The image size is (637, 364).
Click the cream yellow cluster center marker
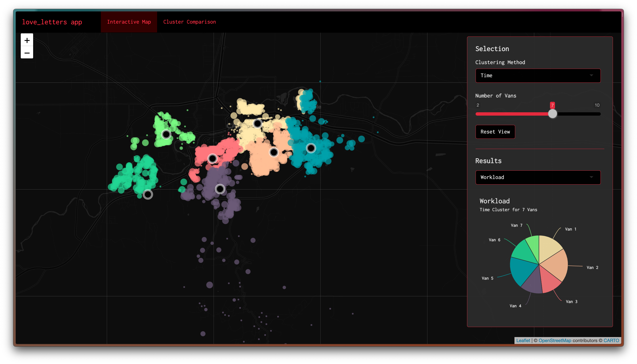pyautogui.click(x=257, y=123)
